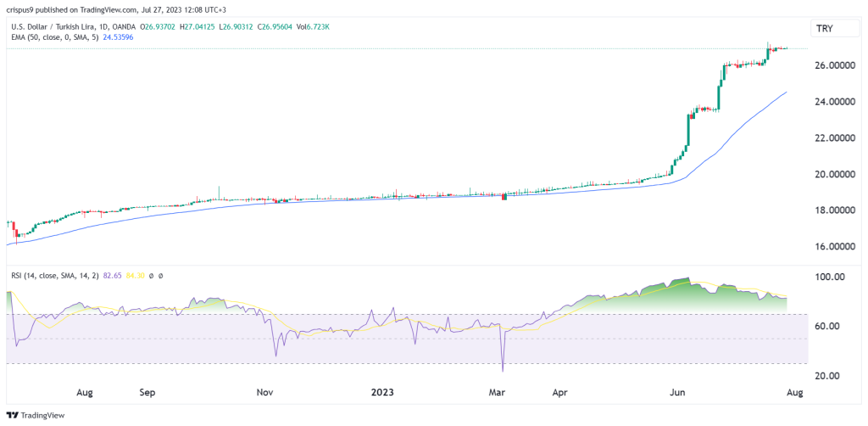Image resolution: width=868 pixels, height=426 pixels.
Task: Click the 20.00000 price axis label
Action: (x=828, y=174)
